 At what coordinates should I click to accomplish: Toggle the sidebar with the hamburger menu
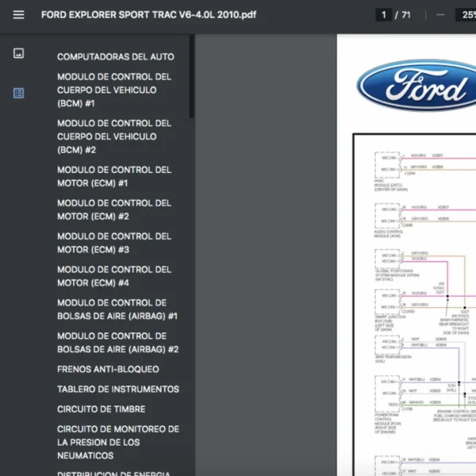(x=18, y=15)
